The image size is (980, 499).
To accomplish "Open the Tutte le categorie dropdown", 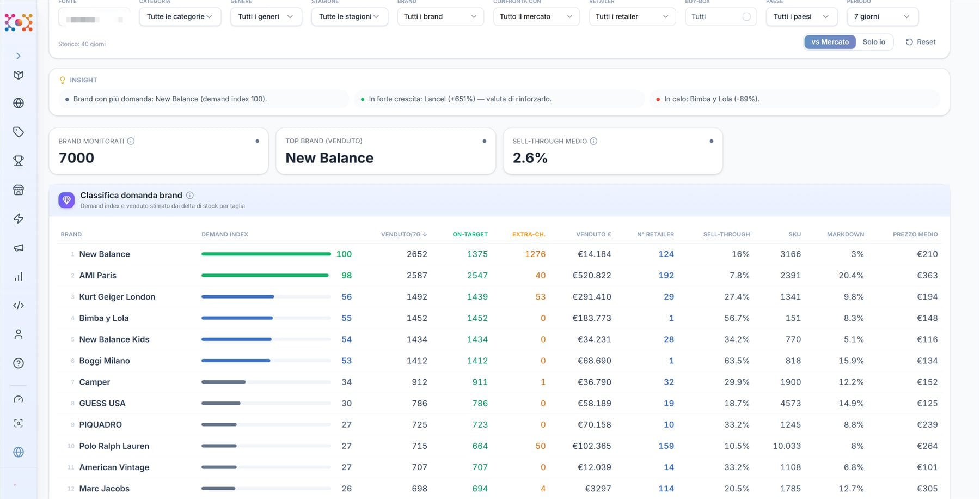I will pyautogui.click(x=180, y=16).
